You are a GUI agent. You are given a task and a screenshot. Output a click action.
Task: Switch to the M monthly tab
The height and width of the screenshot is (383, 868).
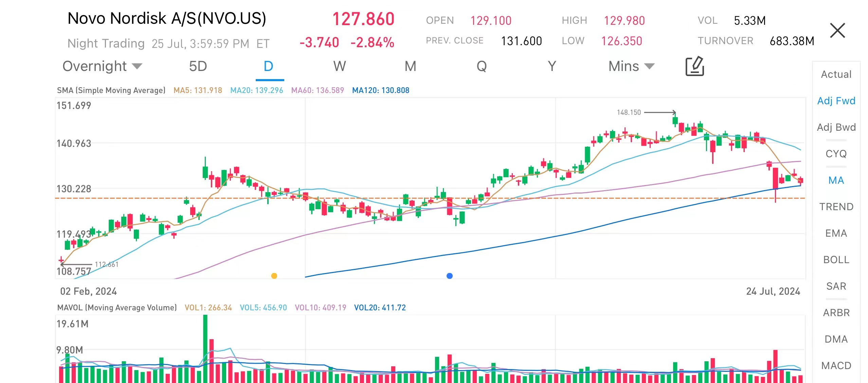(x=411, y=66)
